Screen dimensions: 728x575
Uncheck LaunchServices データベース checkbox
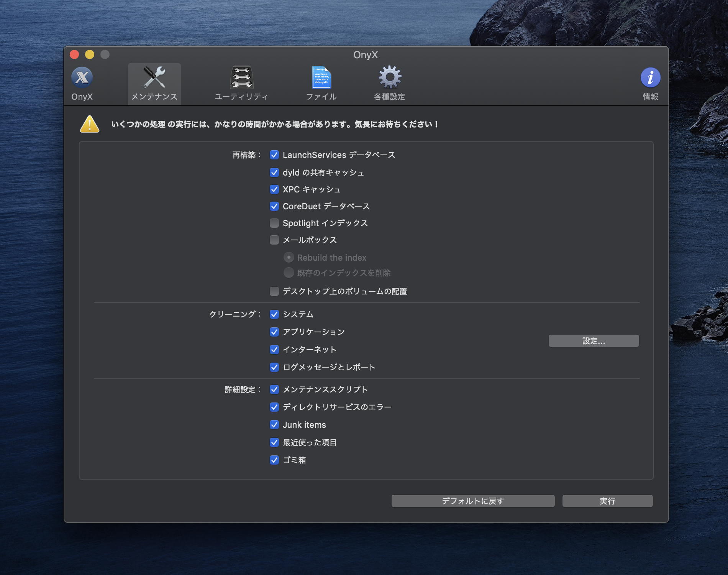(274, 155)
